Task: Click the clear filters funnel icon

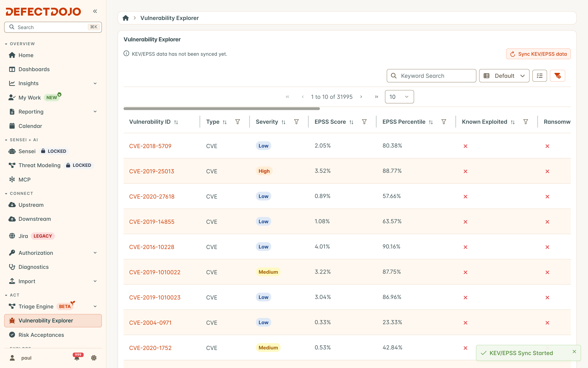Action: (557, 76)
